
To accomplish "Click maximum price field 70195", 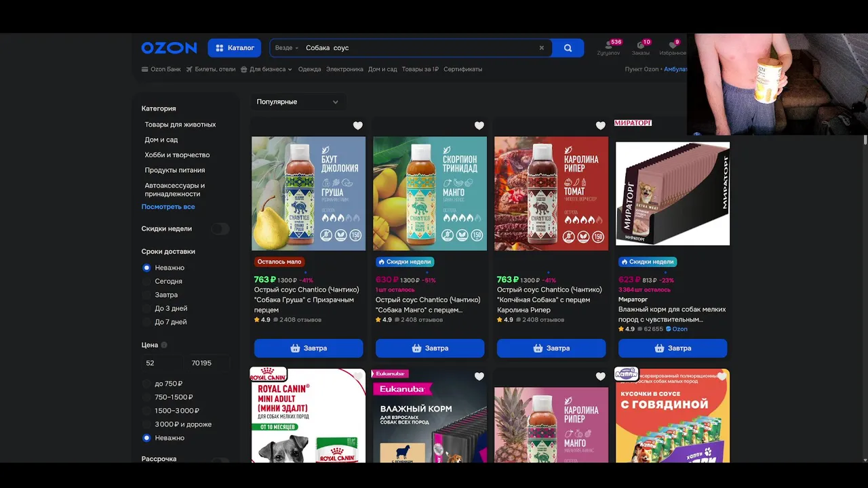I will [209, 363].
